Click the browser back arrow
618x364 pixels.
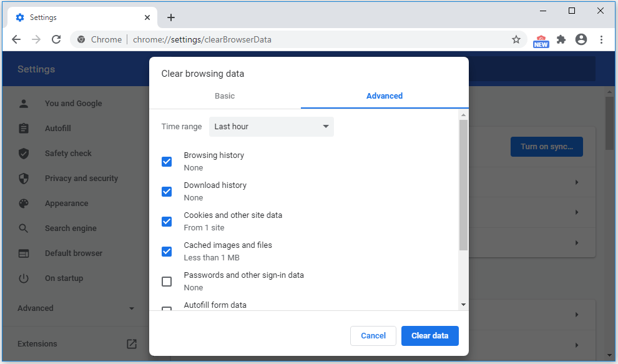16,39
